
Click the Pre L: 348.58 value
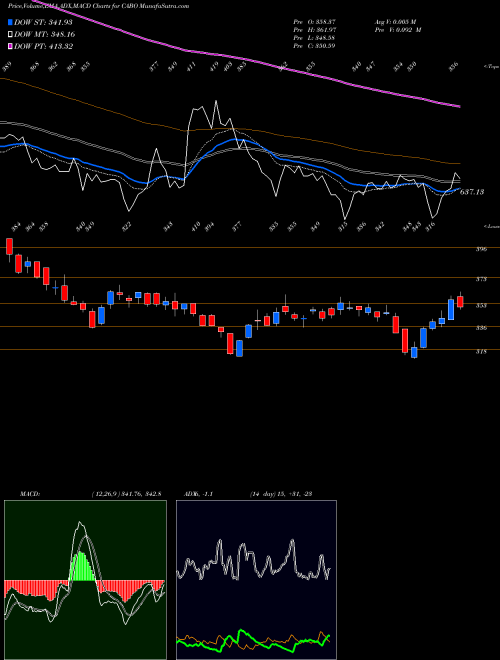pos(314,38)
